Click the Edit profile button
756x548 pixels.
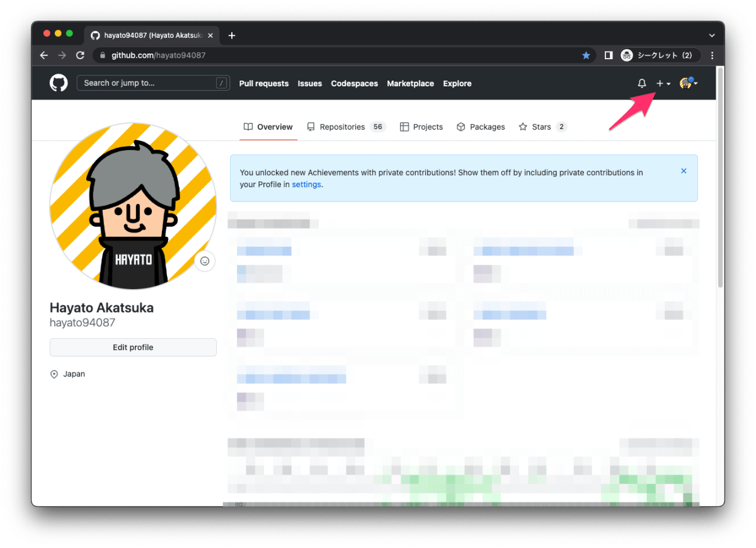pyautogui.click(x=133, y=347)
